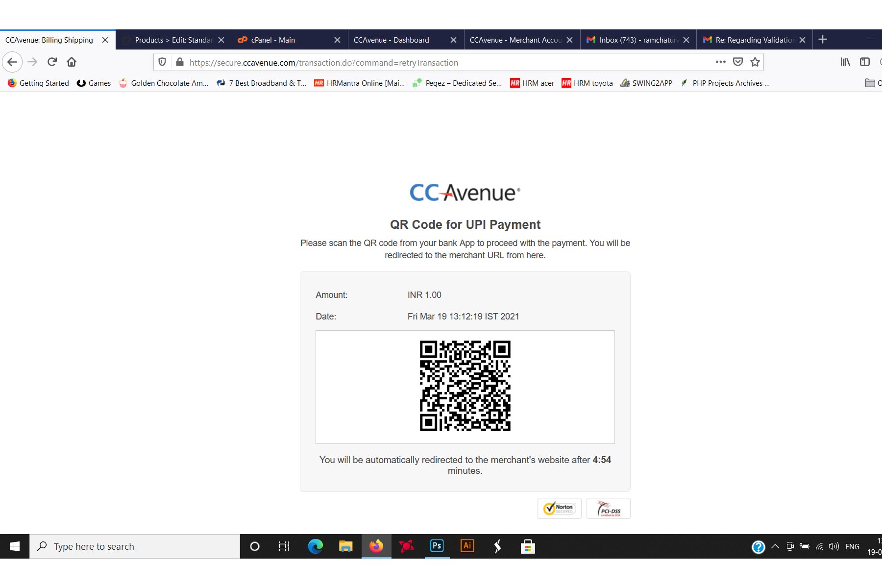Viewport: 882px width, 588px height.
Task: Open Adobe Illustrator from taskbar
Action: [x=467, y=546]
